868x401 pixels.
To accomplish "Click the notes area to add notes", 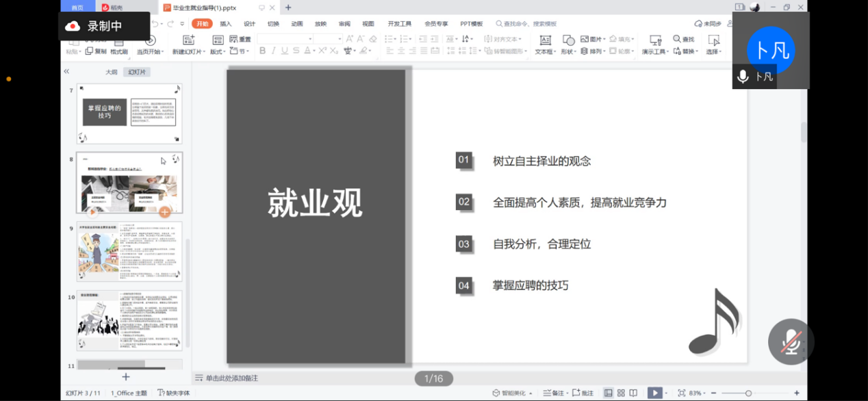I will 232,378.
